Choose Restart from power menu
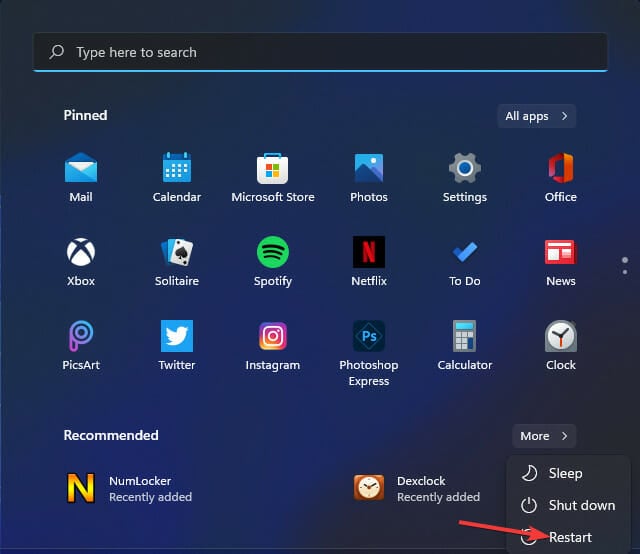Viewport: 640px width, 554px height. [568, 537]
